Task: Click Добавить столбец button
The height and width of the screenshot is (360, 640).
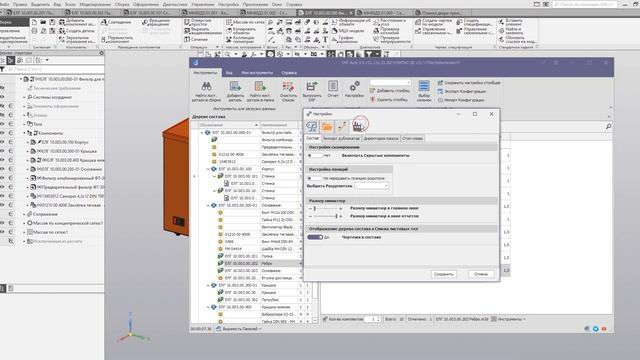Action: click(x=389, y=91)
